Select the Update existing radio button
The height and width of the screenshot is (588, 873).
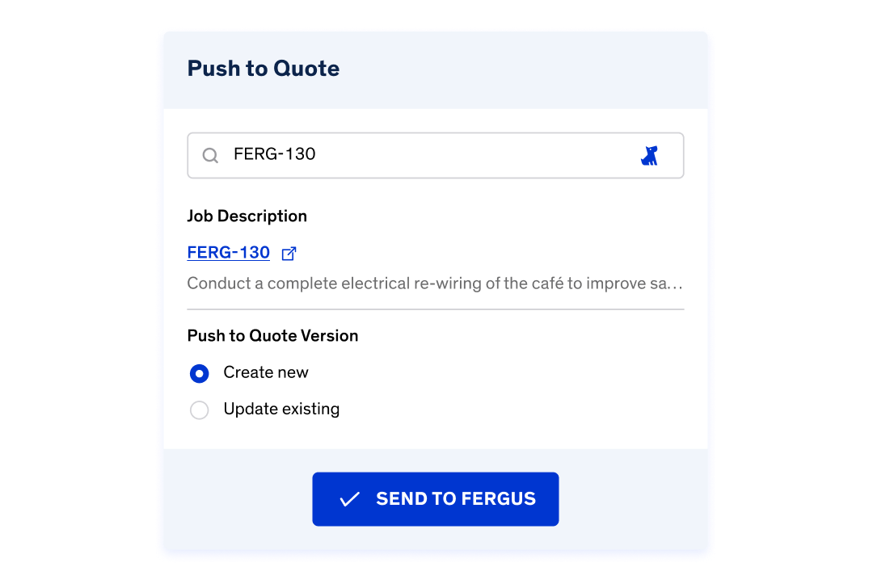click(x=200, y=410)
